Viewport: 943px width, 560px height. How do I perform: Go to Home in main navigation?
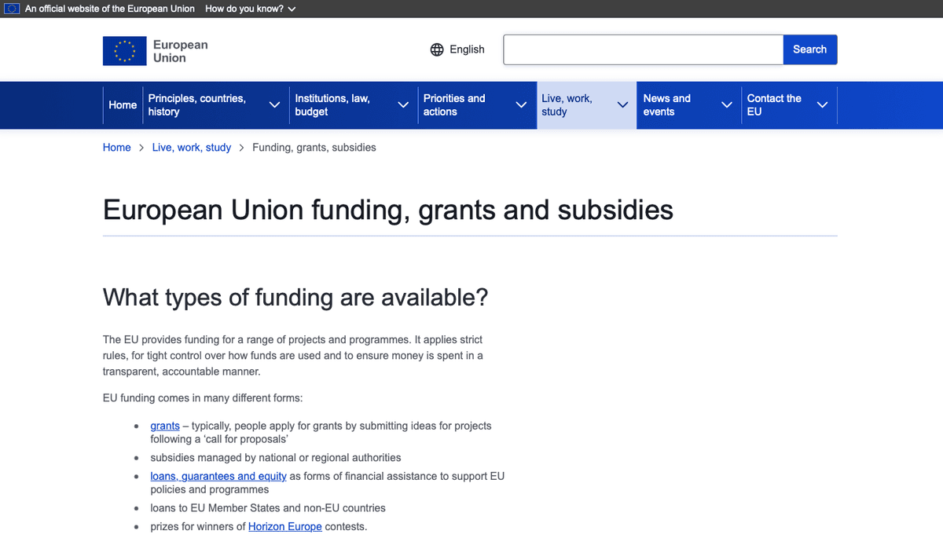[x=123, y=104]
